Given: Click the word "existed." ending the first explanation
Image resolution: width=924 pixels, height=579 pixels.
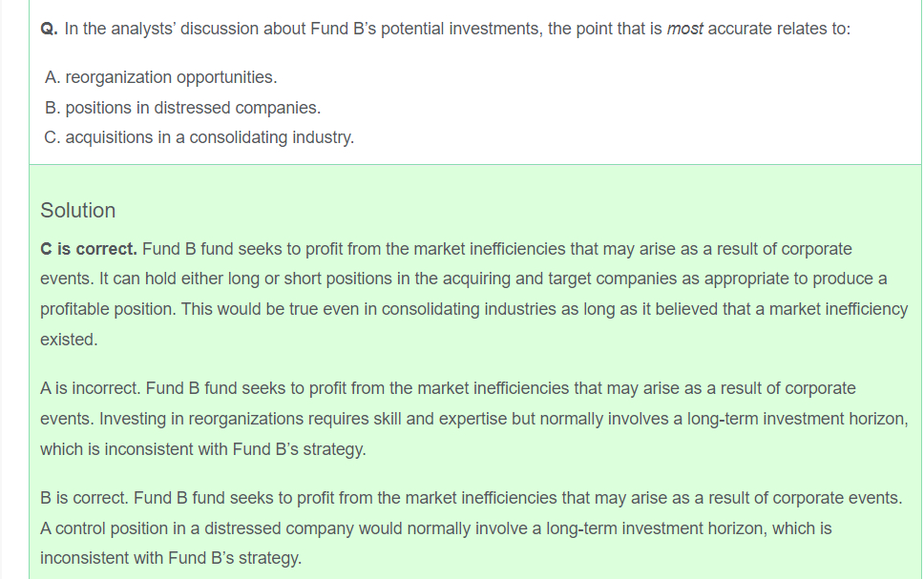Looking at the screenshot, I should click(69, 340).
